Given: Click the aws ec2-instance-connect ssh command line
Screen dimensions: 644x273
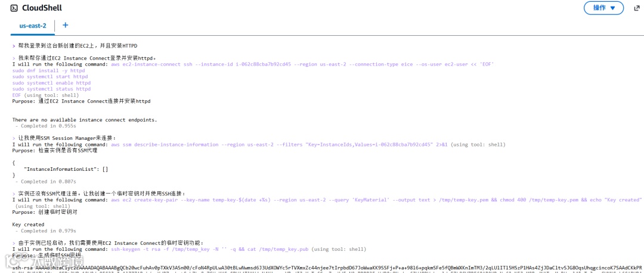Looking at the screenshot, I should pyautogui.click(x=302, y=65).
